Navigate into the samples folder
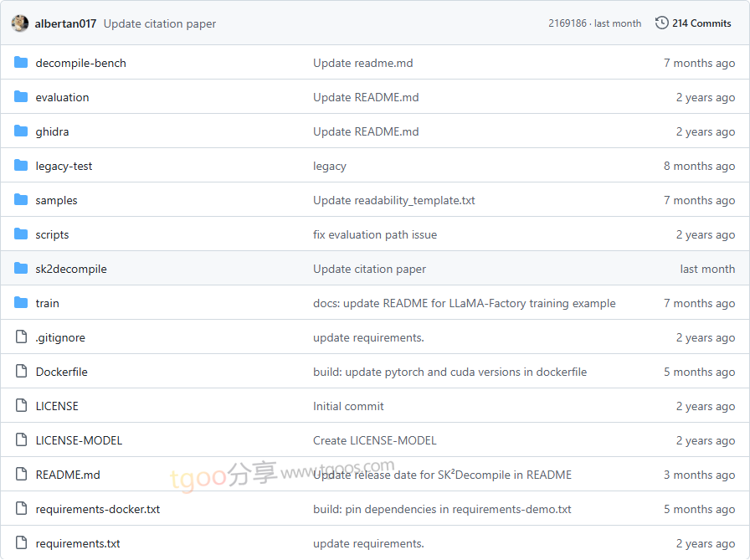The height and width of the screenshot is (560, 750). (56, 200)
